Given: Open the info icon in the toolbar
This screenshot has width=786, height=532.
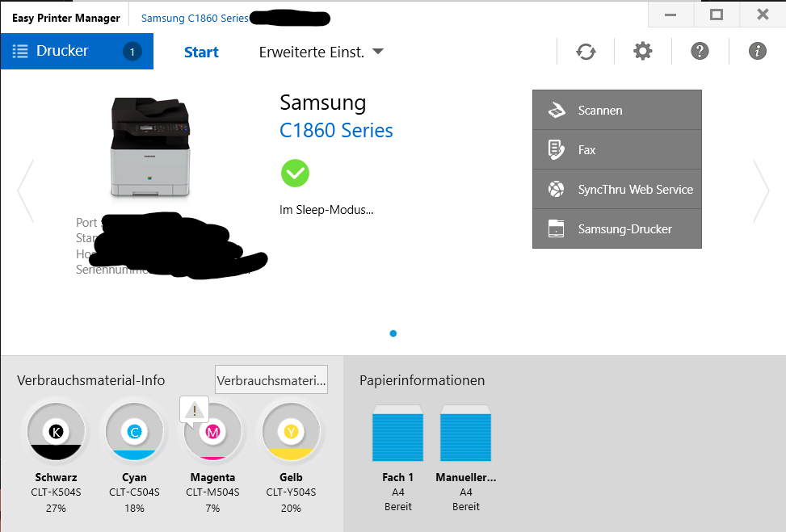Looking at the screenshot, I should 758,51.
